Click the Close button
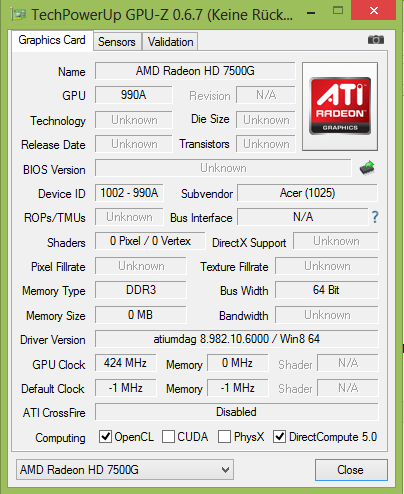404x494 pixels. coord(351,470)
